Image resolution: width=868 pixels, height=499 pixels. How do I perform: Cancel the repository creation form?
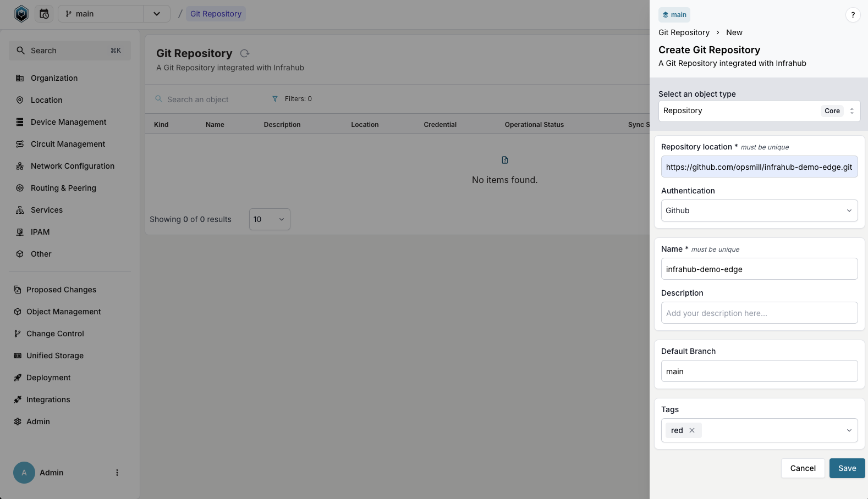pyautogui.click(x=803, y=468)
